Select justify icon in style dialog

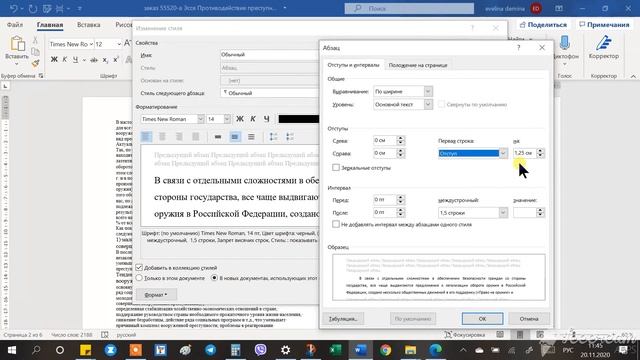pos(196,137)
